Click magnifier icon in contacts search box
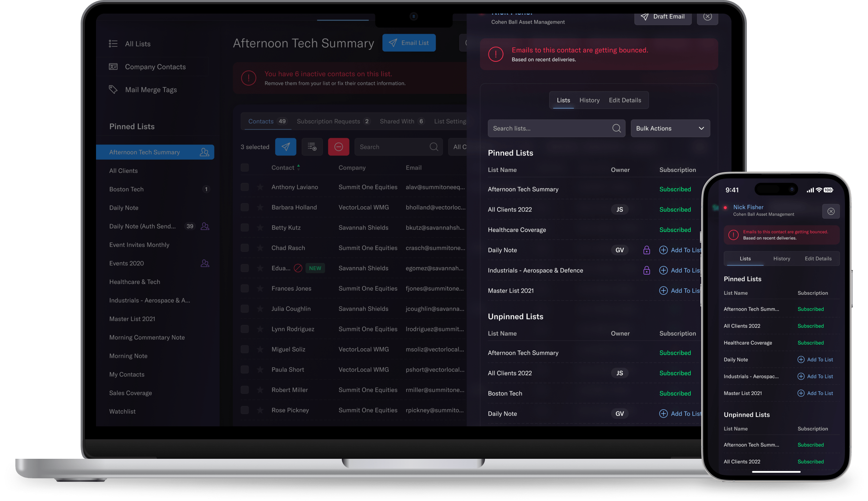 click(x=434, y=147)
